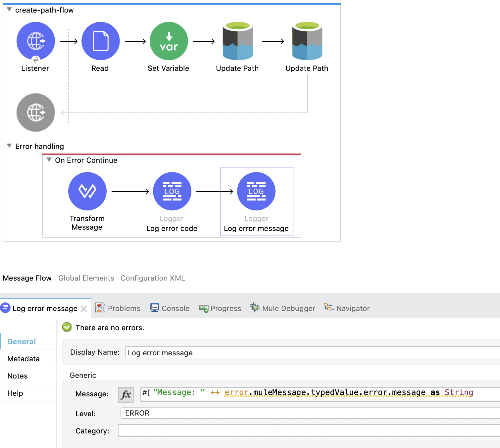Close the Log error message tab
This screenshot has height=448, width=500.
coord(84,309)
